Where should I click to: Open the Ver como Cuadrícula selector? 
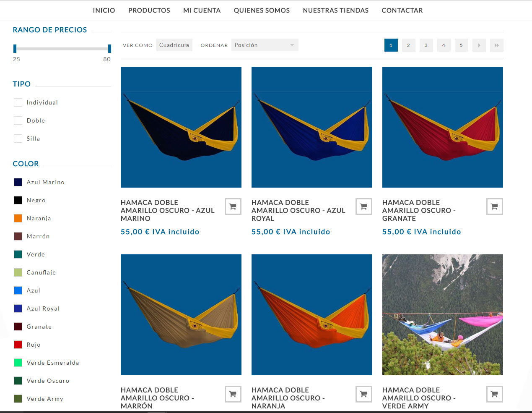[174, 45]
